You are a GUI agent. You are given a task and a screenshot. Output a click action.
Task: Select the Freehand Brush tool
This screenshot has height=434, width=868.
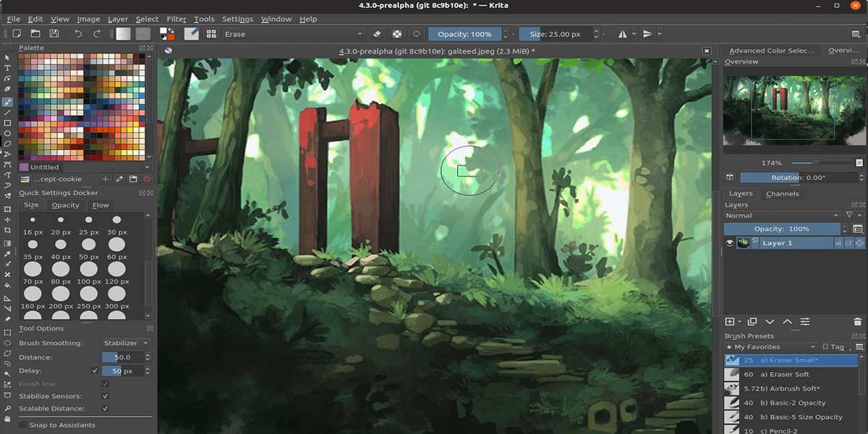click(6, 102)
